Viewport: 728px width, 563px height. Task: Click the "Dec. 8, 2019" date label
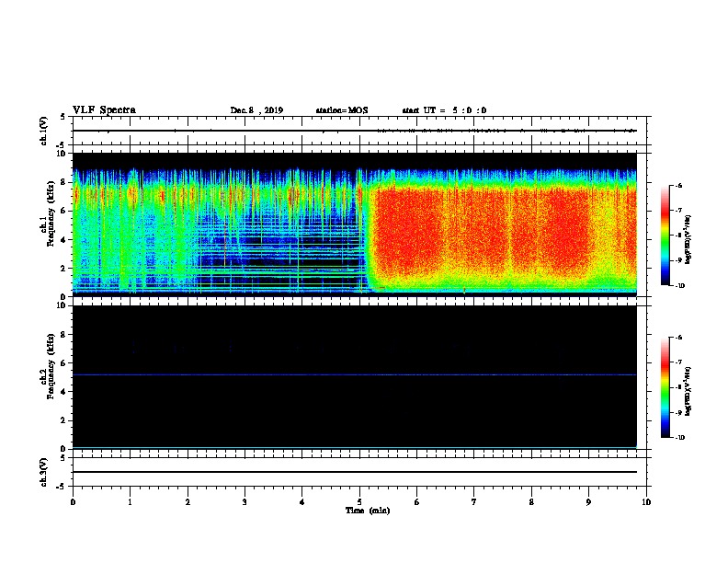256,110
